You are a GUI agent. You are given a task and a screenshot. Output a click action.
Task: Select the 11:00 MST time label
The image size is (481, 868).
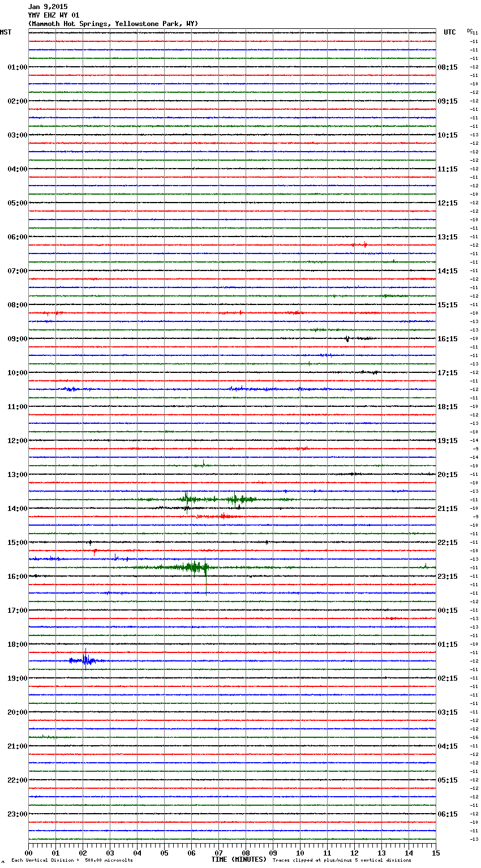click(18, 407)
